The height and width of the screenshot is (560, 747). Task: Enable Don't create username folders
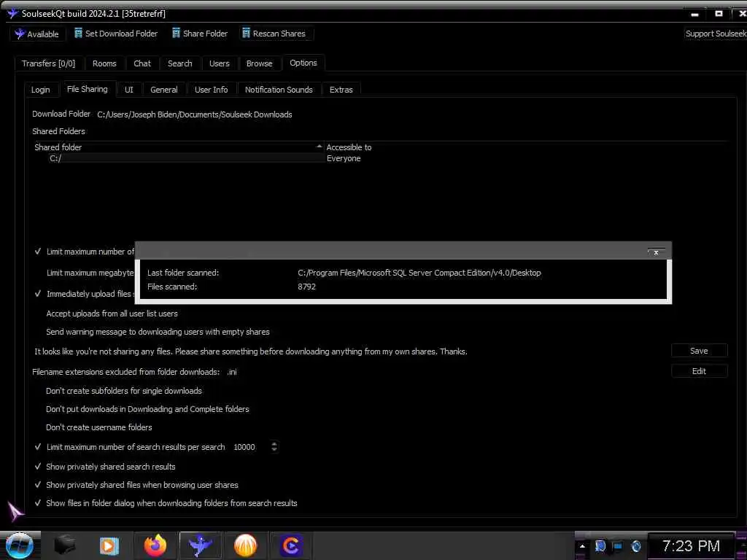click(x=98, y=427)
